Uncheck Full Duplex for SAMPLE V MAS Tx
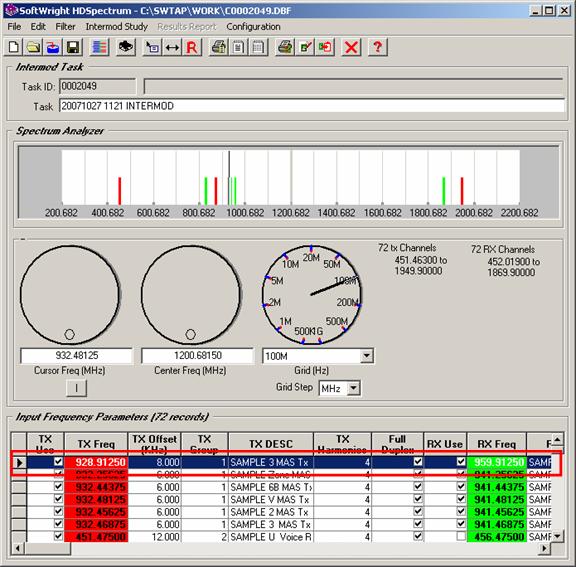 coord(418,499)
